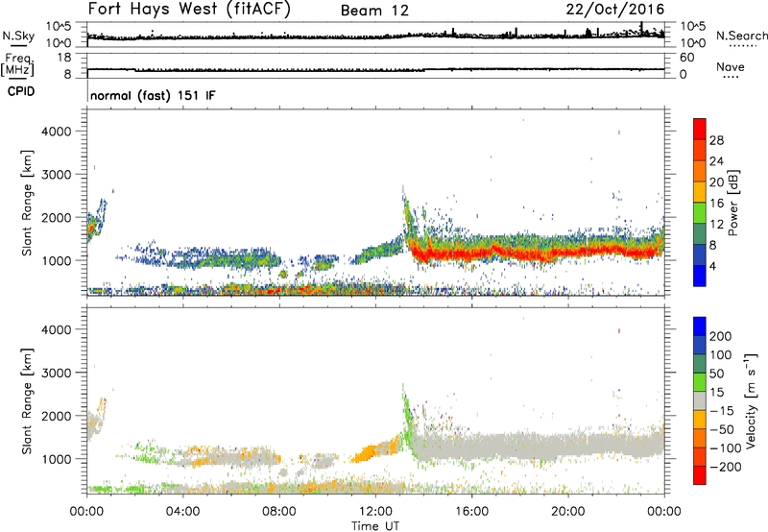The height and width of the screenshot is (532, 768).
Task: Click the "100" velocity scale value
Action: 721,354
